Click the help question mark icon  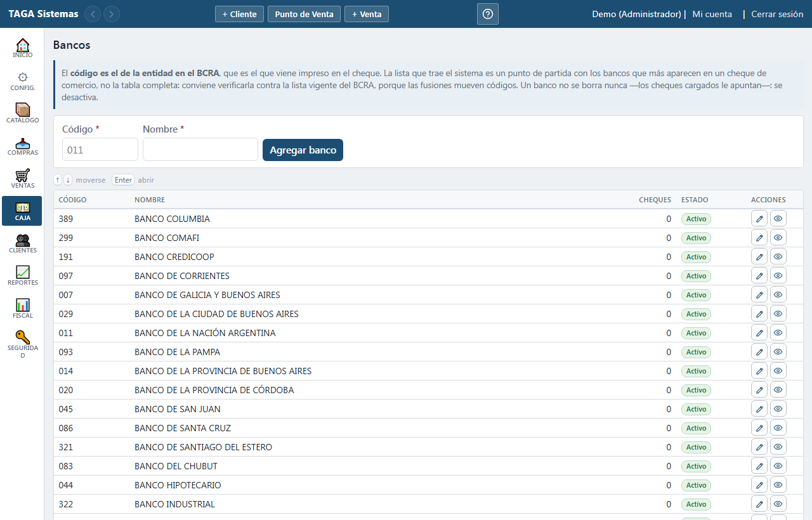tap(488, 14)
